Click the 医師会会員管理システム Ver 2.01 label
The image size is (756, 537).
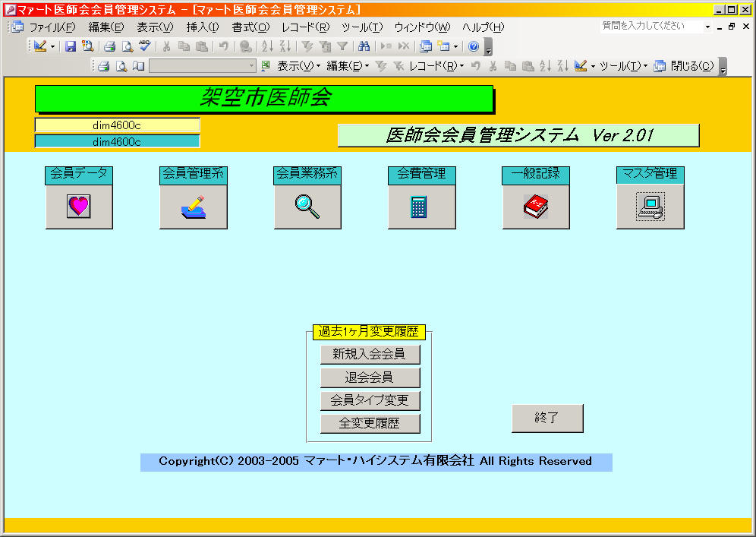point(518,135)
